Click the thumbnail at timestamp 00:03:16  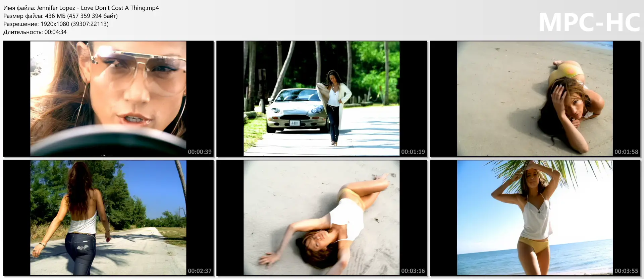322,218
